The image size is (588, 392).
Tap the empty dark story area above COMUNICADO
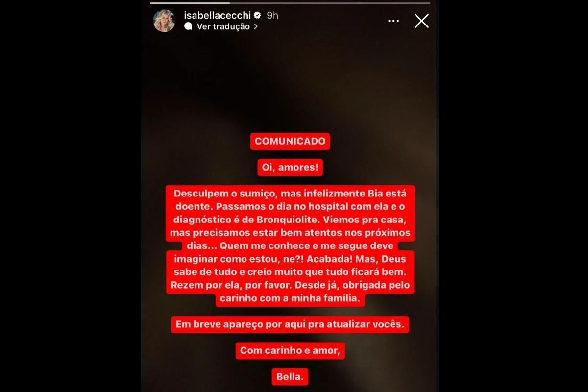pyautogui.click(x=290, y=83)
